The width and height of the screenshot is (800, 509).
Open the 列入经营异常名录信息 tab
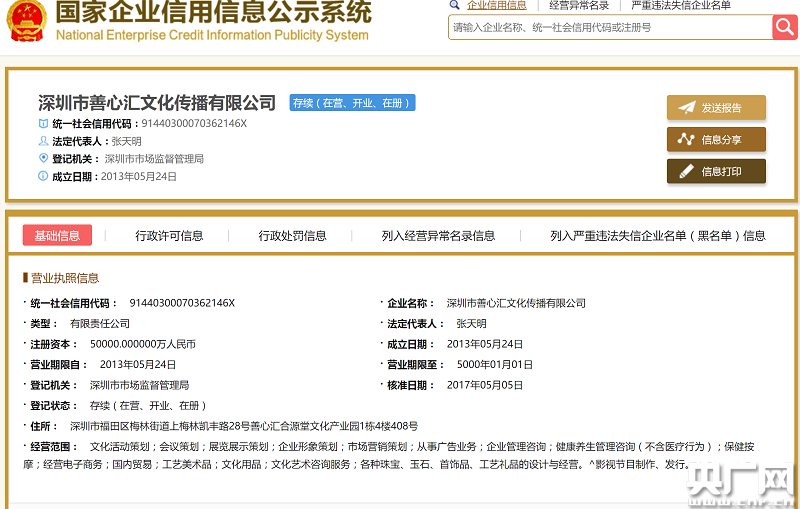tap(438, 236)
